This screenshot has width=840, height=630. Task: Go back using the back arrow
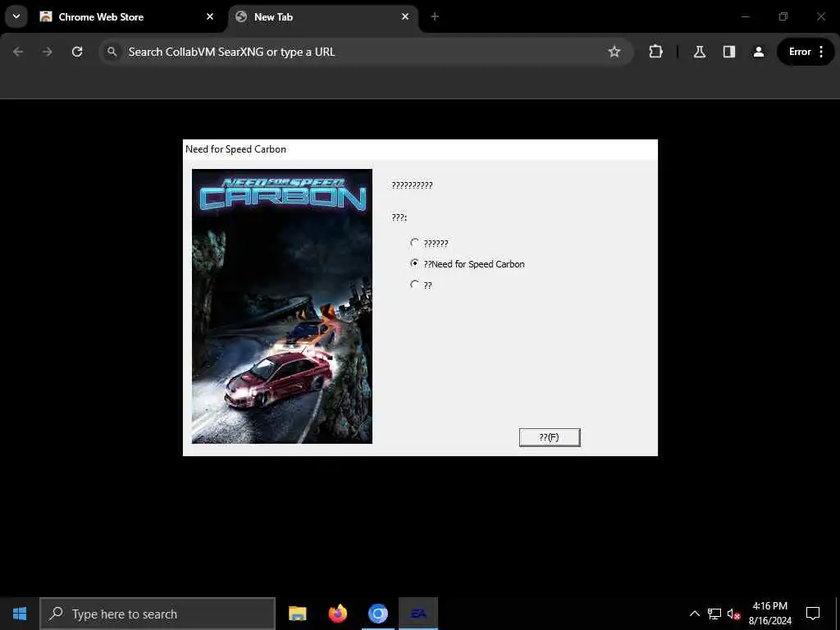point(18,52)
